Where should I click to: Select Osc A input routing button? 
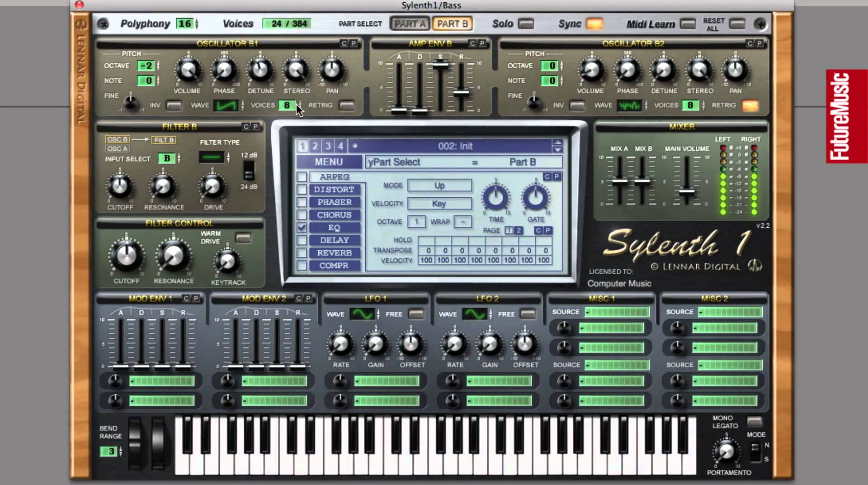pyautogui.click(x=117, y=149)
